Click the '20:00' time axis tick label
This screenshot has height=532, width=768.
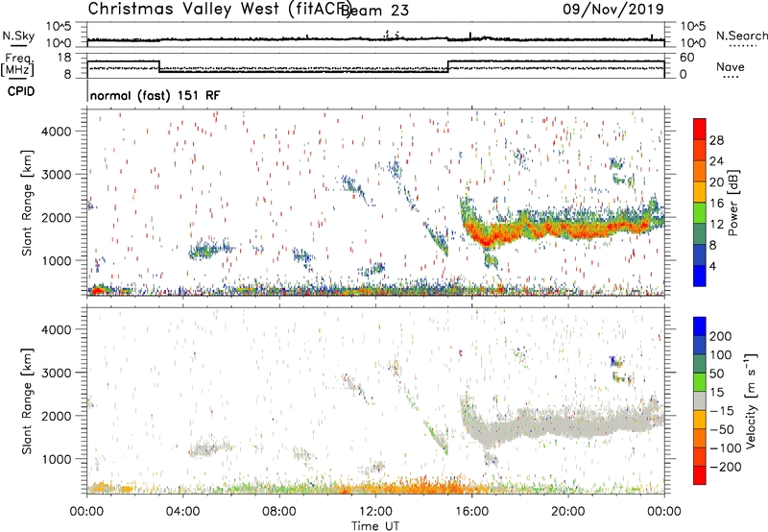[x=568, y=512]
